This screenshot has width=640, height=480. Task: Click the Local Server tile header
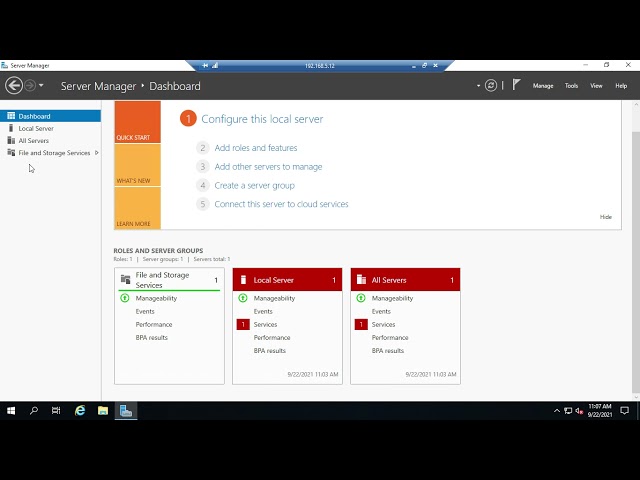point(287,280)
